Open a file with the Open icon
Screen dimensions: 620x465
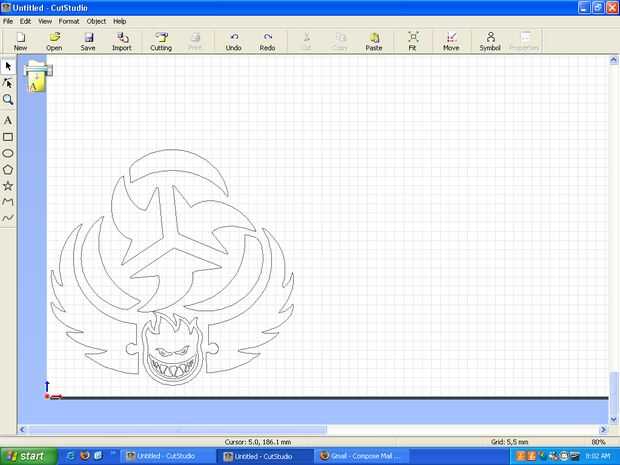click(54, 42)
